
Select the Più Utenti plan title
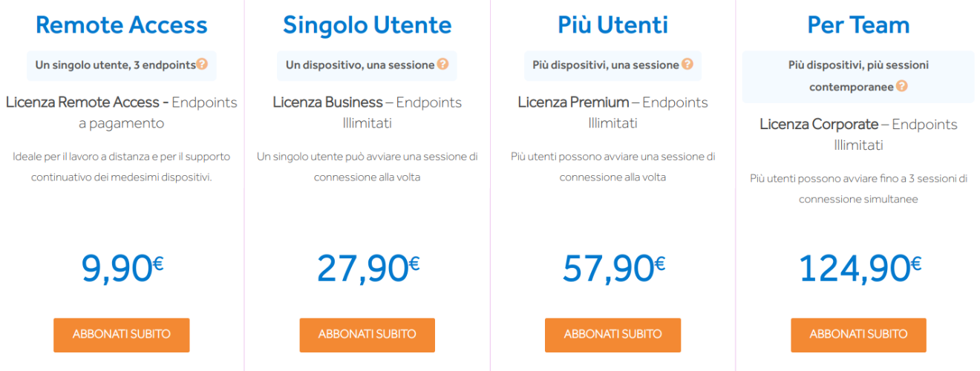(x=612, y=25)
